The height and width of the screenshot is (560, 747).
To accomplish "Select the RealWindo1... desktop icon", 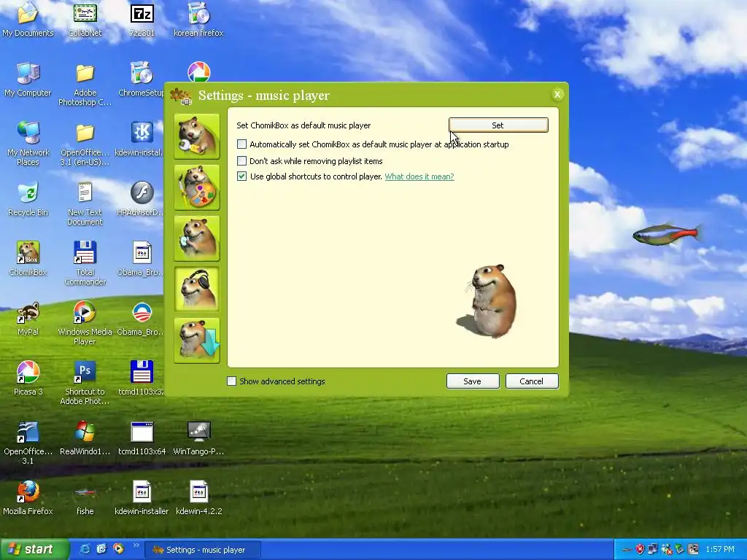I will pyautogui.click(x=85, y=438).
